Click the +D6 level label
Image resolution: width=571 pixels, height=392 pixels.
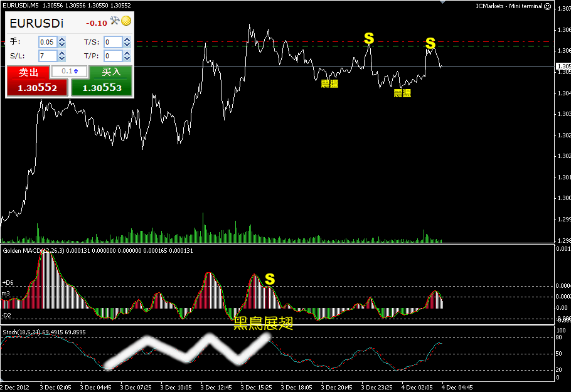pyautogui.click(x=8, y=283)
